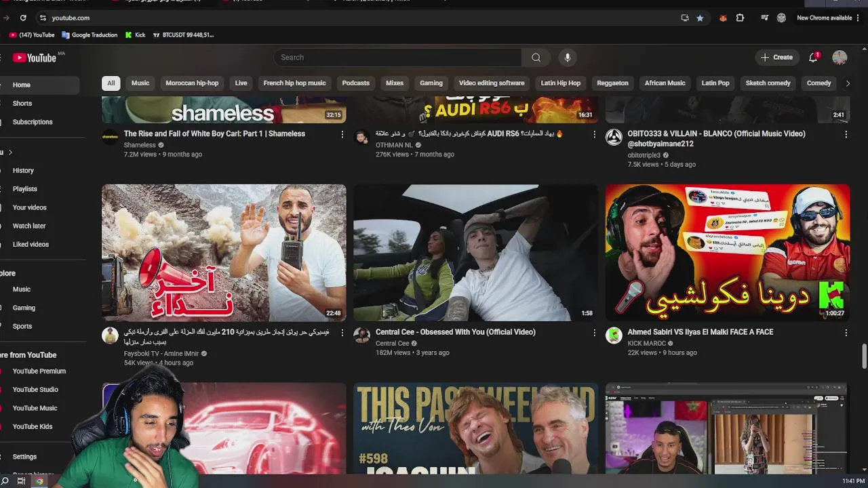Open options menu for AUDI RS6 video
Viewport: 868px width, 488px height.
pos(594,134)
